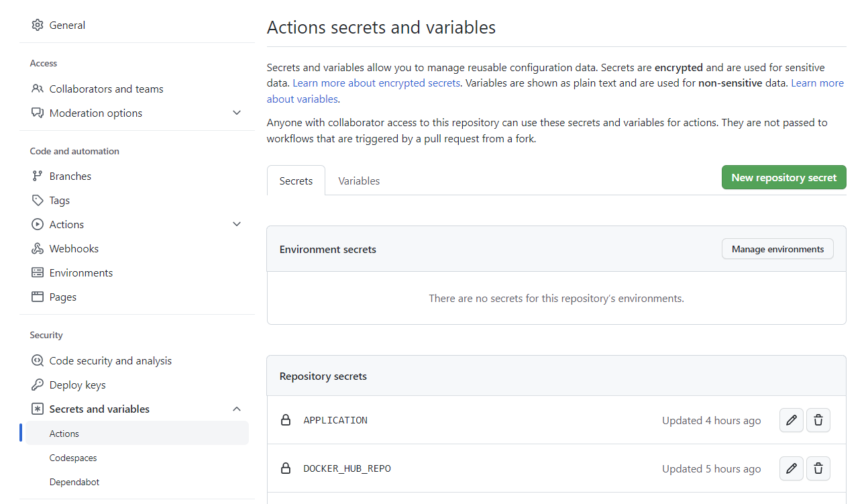This screenshot has height=504, width=868.
Task: Delete the DOCKER_HUB_REPO secret via trash icon
Action: point(818,468)
